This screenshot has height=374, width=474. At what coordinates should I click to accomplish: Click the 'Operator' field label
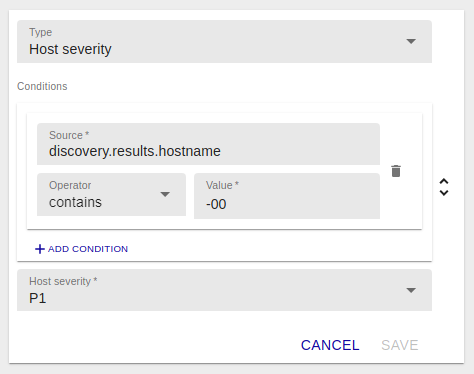[x=70, y=185]
